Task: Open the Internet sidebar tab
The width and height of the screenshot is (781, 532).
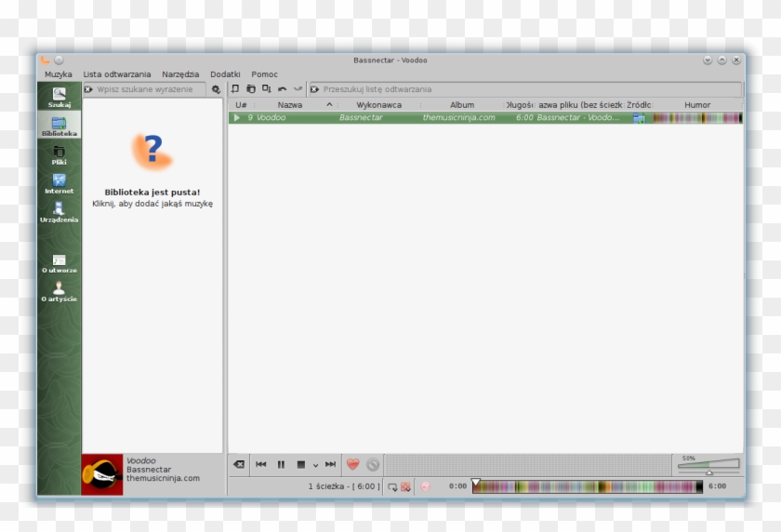Action: pyautogui.click(x=60, y=183)
